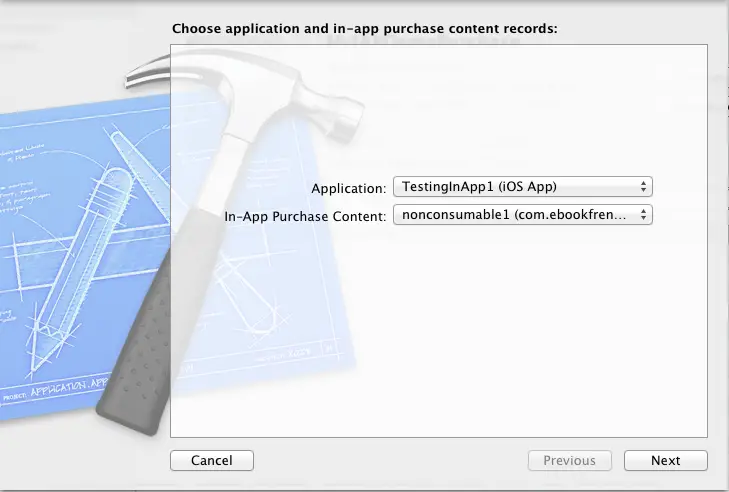Click the disabled Previous button
The image size is (729, 492).
(569, 461)
